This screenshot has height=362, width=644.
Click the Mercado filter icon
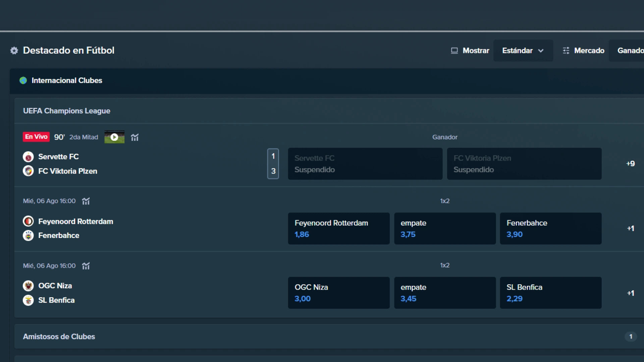[x=566, y=51]
